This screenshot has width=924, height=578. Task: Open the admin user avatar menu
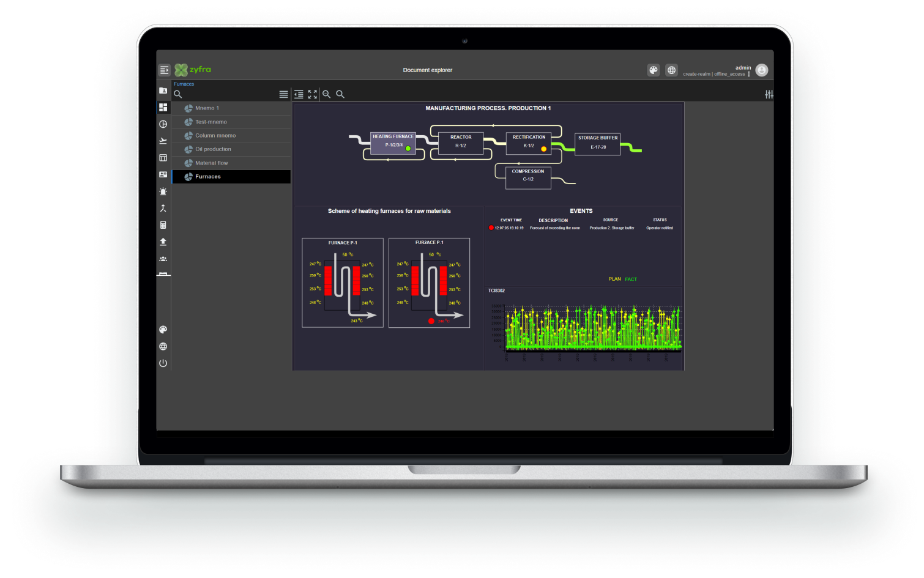pyautogui.click(x=762, y=70)
